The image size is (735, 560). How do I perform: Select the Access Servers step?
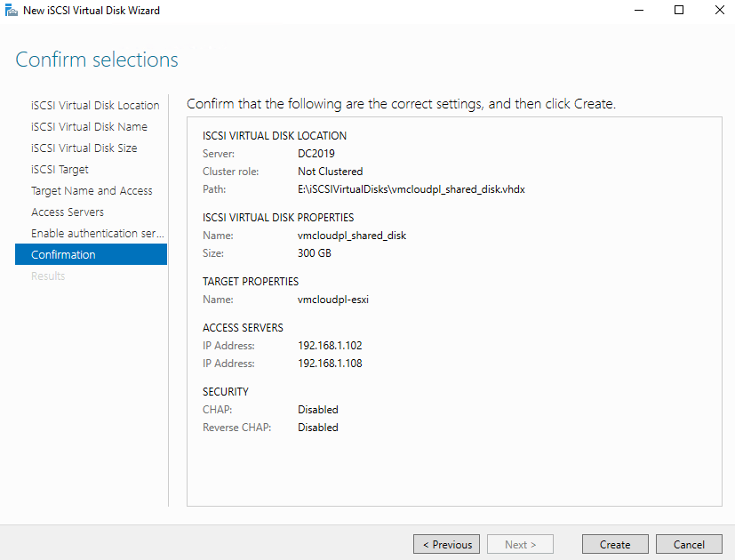click(68, 212)
